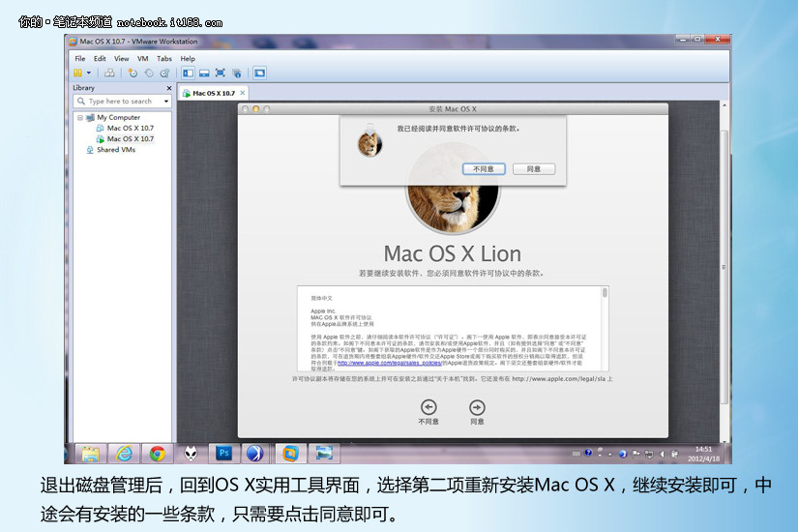Click the Action Center flag tray icon
798x532 pixels.
635,454
